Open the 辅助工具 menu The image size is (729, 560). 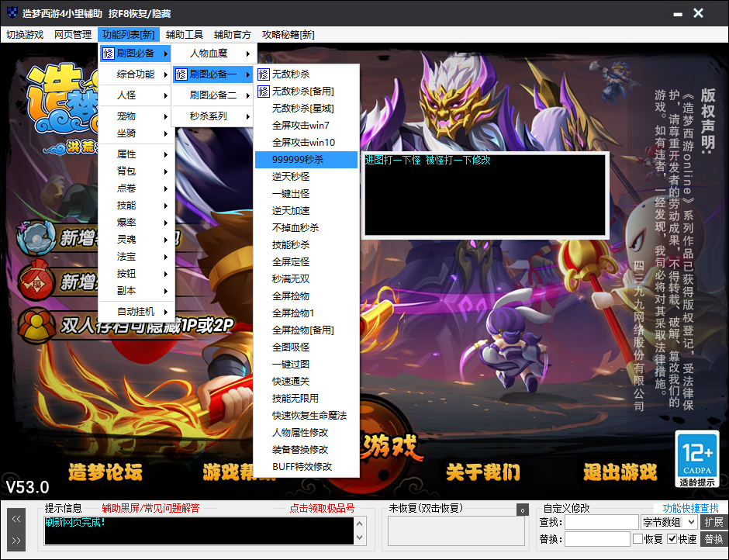(x=185, y=35)
